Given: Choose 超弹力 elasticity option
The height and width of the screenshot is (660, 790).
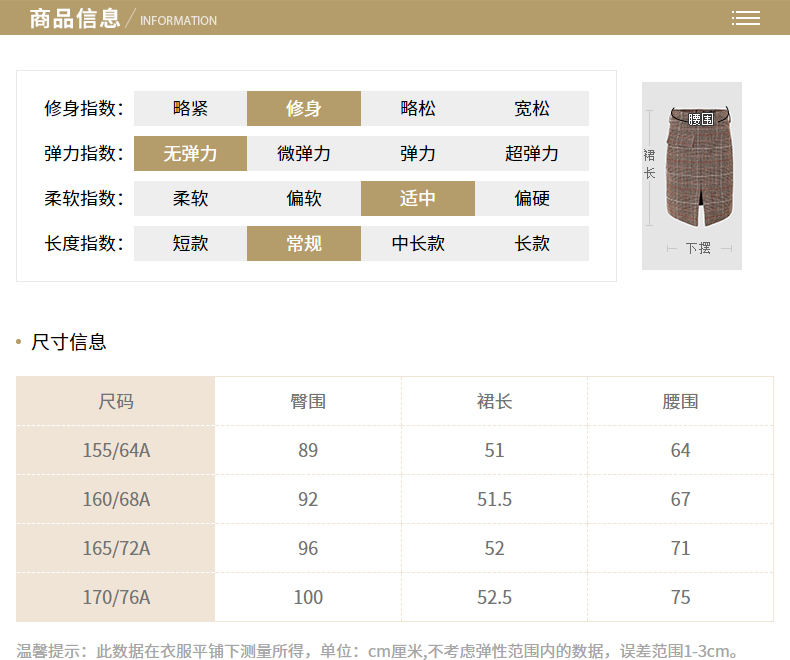Looking at the screenshot, I should pyautogui.click(x=532, y=154).
